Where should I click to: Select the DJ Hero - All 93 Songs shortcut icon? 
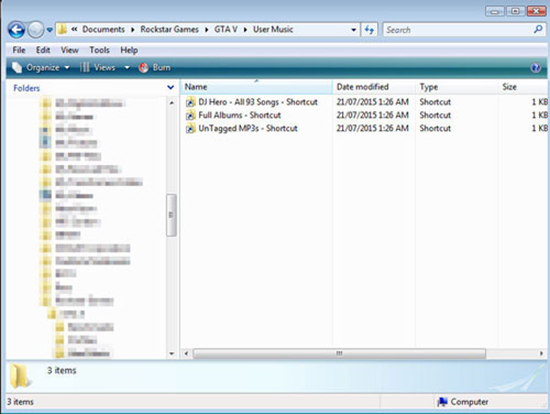[190, 102]
